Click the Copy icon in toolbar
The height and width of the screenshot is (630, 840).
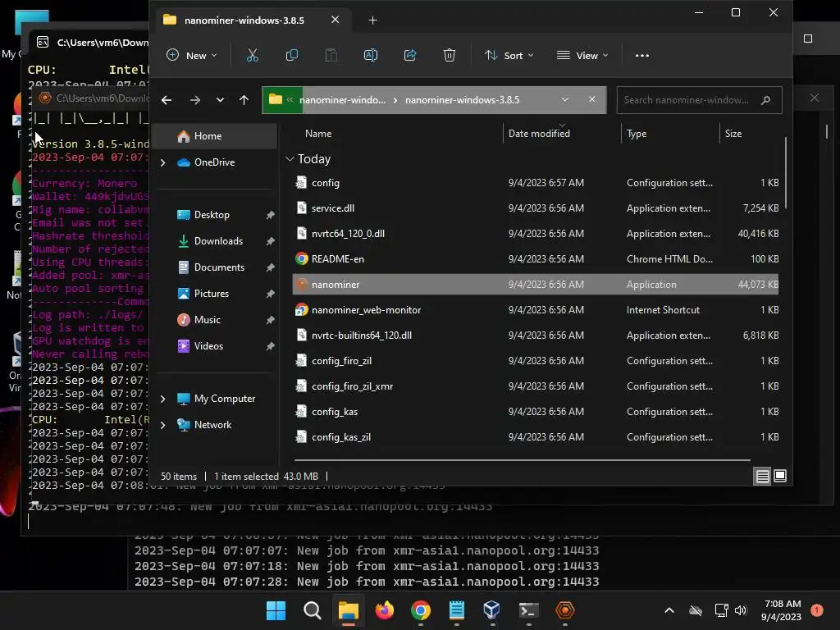(292, 55)
